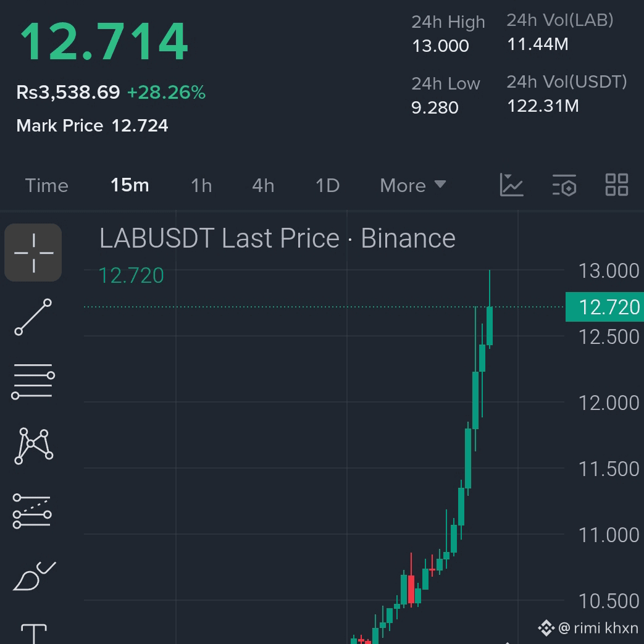Open the grid layout icon
This screenshot has height=644, width=644.
pos(617,185)
